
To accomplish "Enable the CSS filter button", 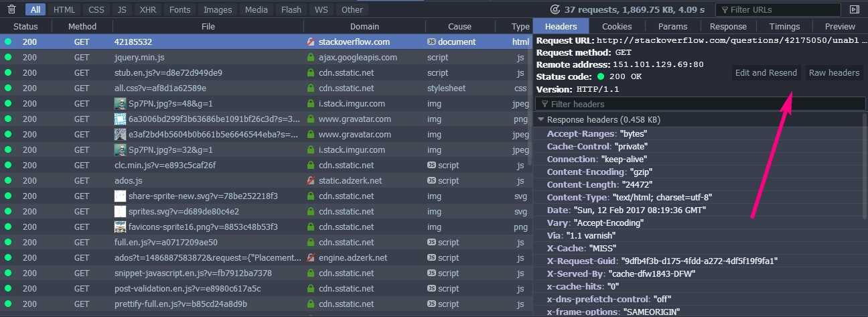I will coord(96,9).
